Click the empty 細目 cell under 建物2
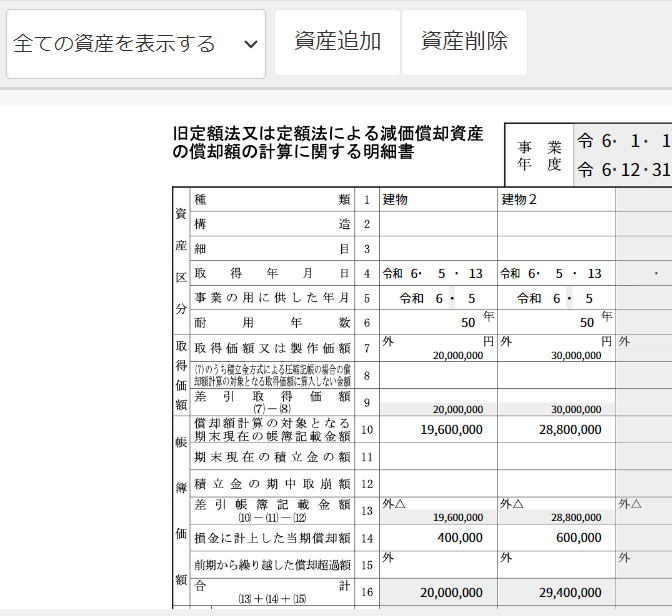Image resolution: width=672 pixels, height=616 pixels. [x=556, y=249]
